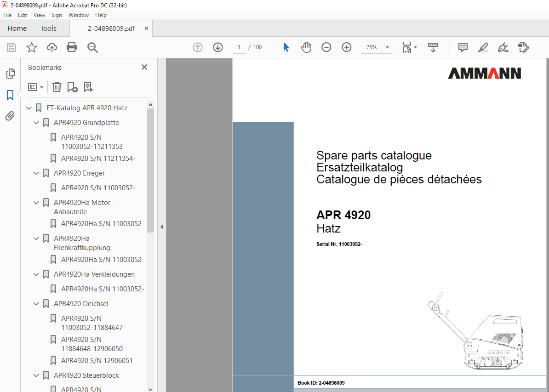
Task: Print the document with the printer icon
Action: click(72, 47)
